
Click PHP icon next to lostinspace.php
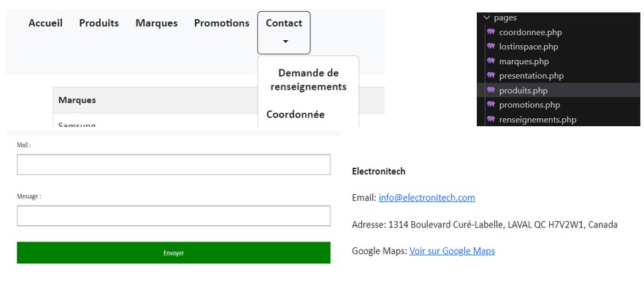(491, 47)
